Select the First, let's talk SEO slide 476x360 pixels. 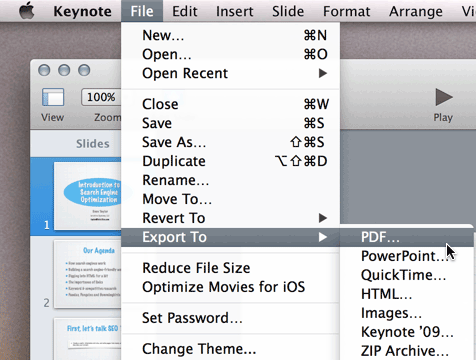point(87,339)
